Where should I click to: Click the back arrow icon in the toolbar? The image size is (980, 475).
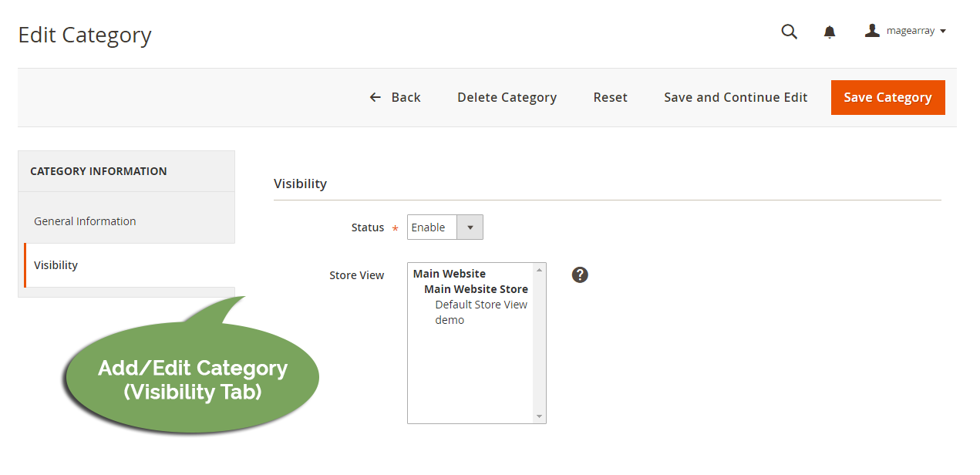pyautogui.click(x=375, y=97)
